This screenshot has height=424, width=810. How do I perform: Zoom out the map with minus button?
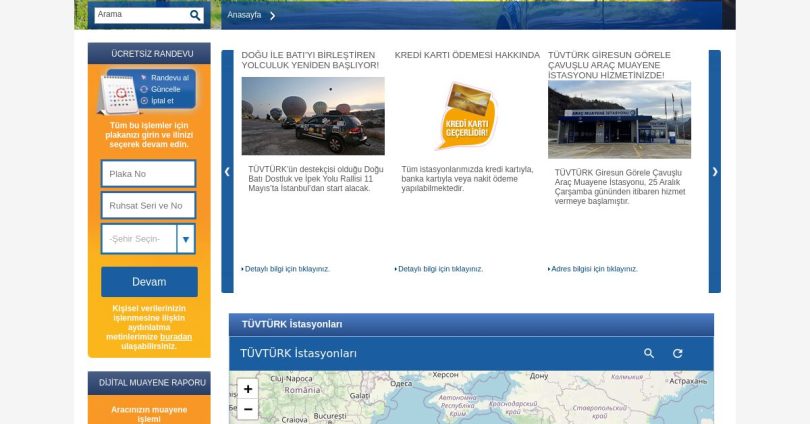pyautogui.click(x=248, y=410)
